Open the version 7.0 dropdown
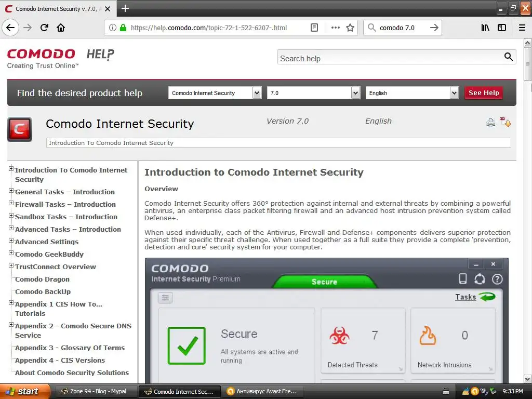This screenshot has width=532, height=399. pyautogui.click(x=313, y=93)
